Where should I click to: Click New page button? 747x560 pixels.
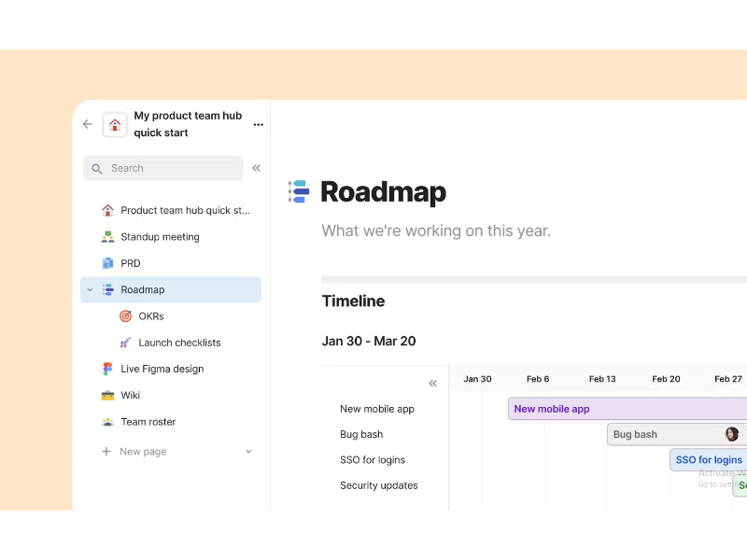tap(143, 452)
